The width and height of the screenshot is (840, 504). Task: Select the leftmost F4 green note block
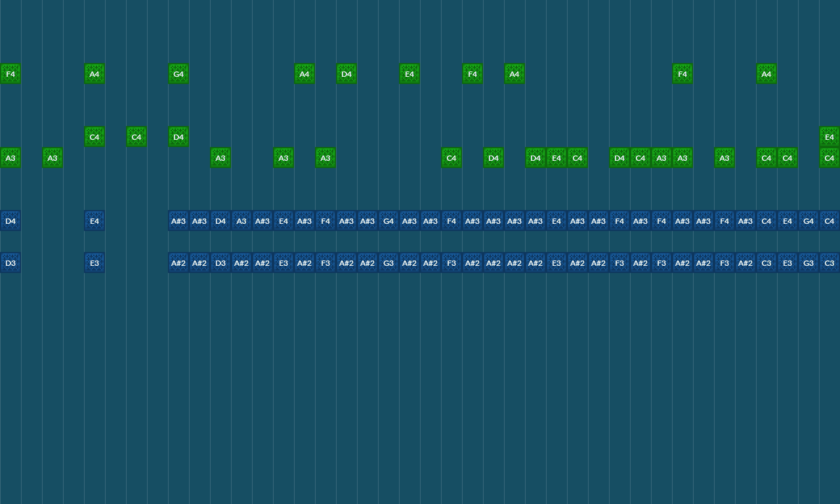(10, 73)
